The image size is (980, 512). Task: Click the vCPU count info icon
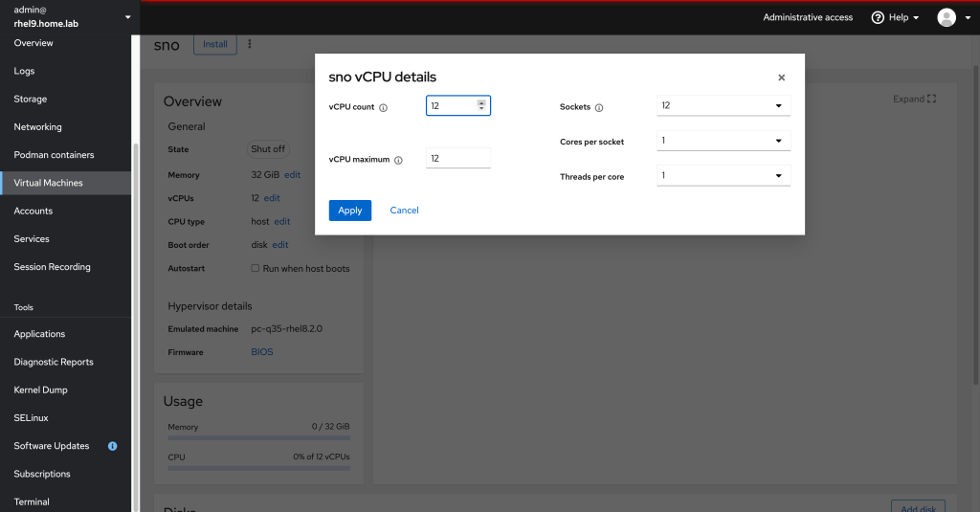pyautogui.click(x=384, y=108)
